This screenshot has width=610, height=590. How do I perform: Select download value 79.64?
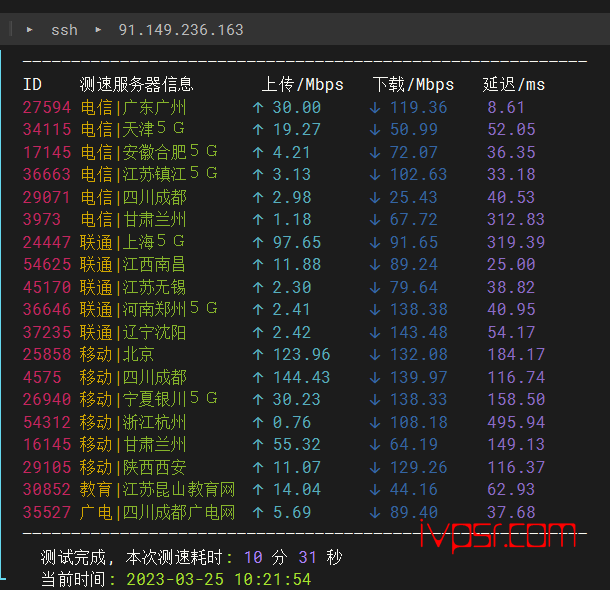click(414, 287)
